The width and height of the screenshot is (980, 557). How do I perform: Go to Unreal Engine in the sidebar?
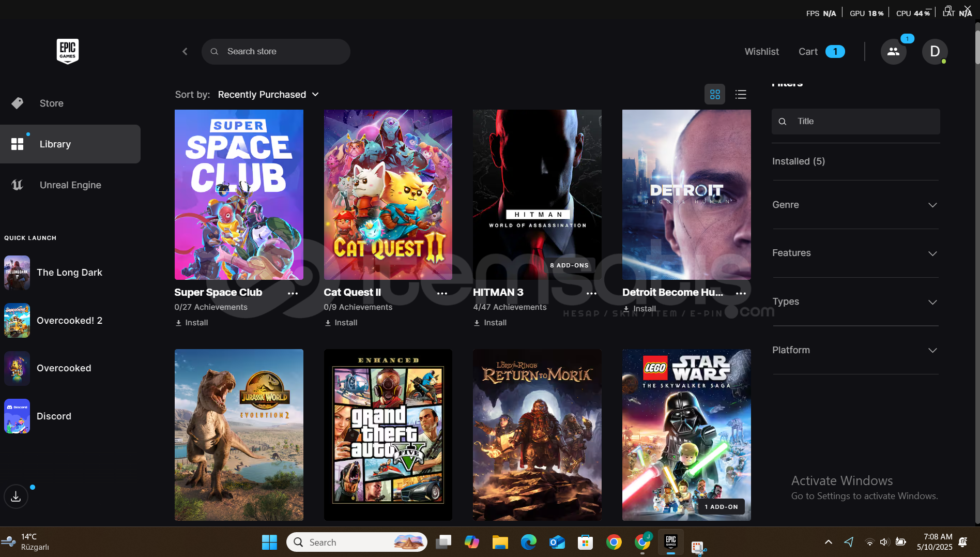[x=70, y=185]
